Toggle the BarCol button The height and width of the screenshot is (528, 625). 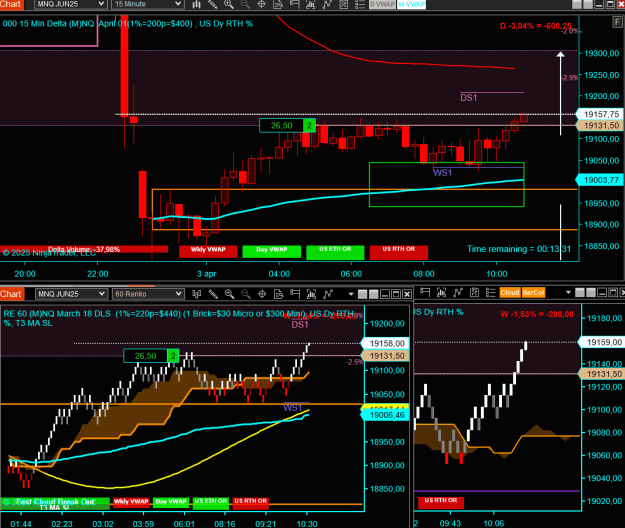533,293
